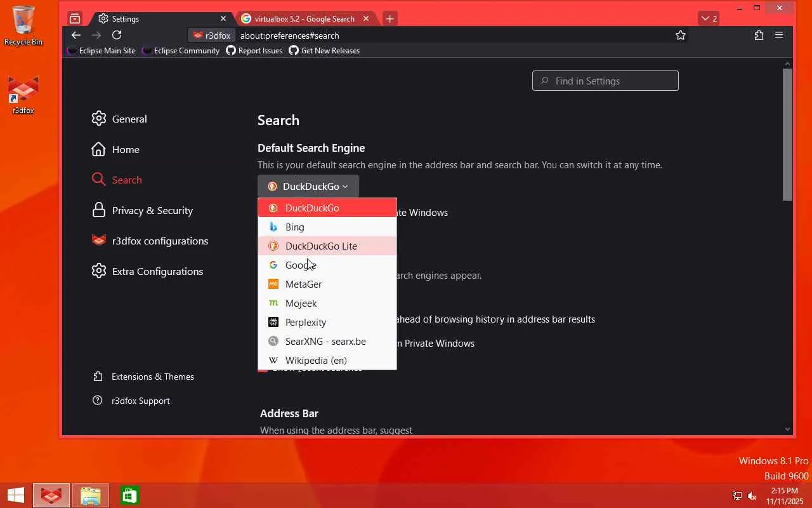The width and height of the screenshot is (812, 508).
Task: Click the muted volume tray icon
Action: point(752,496)
